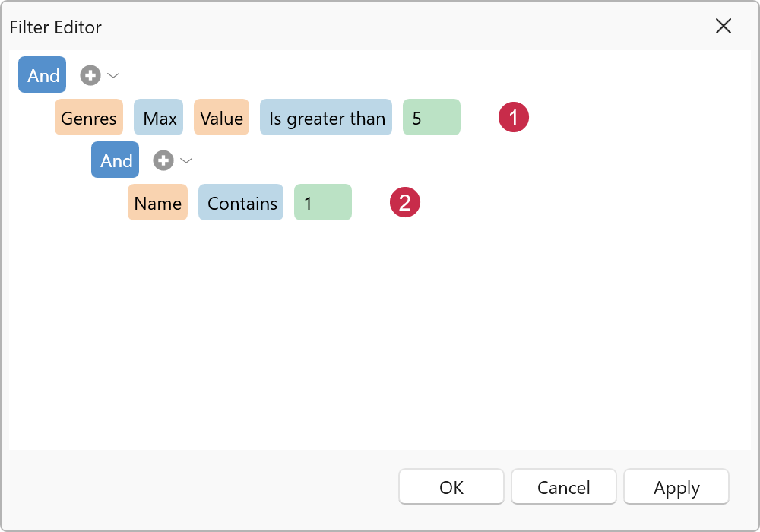
Task: Change the Contains operator token
Action: [241, 202]
